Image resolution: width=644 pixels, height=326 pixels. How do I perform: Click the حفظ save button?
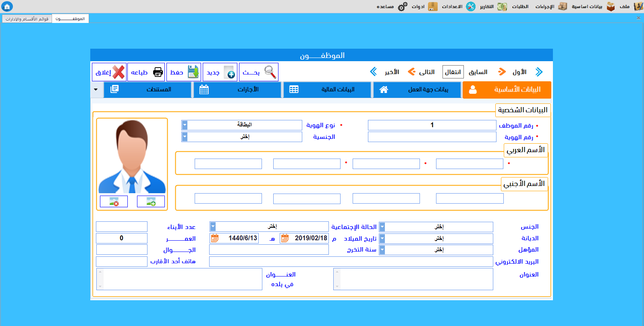click(184, 72)
